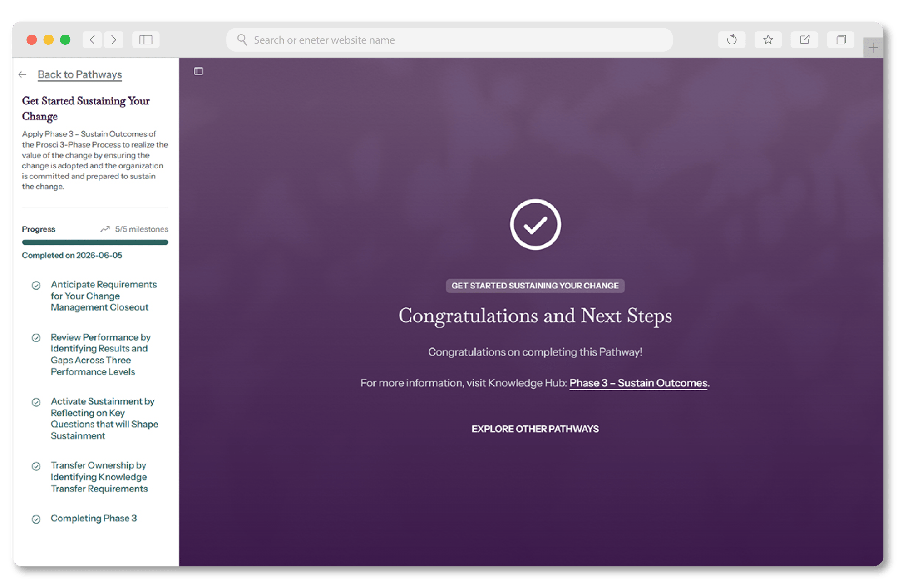This screenshot has height=588, width=908.
Task: Bookmark the page with the star icon
Action: [x=768, y=40]
